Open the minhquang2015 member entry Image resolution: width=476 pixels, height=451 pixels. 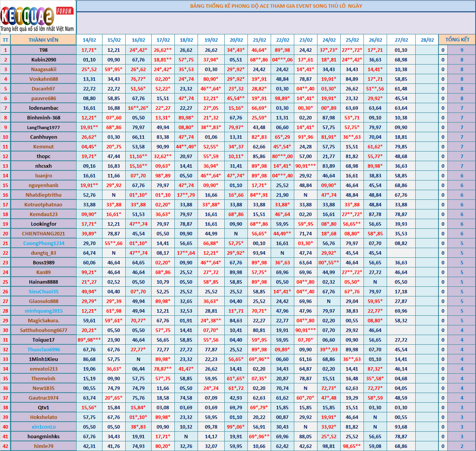coord(43,311)
